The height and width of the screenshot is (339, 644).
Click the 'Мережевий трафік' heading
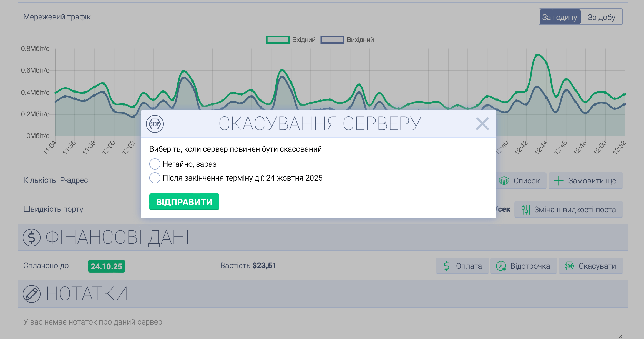point(57,17)
